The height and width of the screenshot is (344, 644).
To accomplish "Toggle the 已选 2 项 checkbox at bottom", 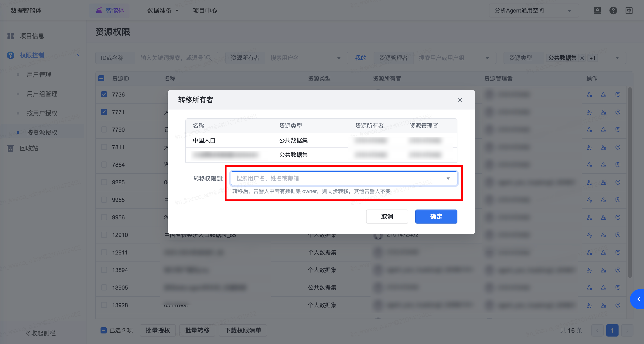I will click(x=104, y=331).
